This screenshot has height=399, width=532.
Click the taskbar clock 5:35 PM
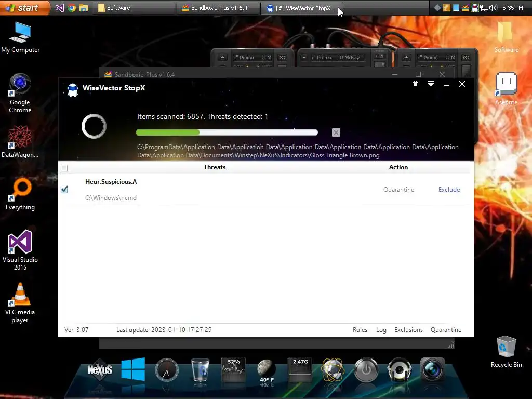point(512,8)
